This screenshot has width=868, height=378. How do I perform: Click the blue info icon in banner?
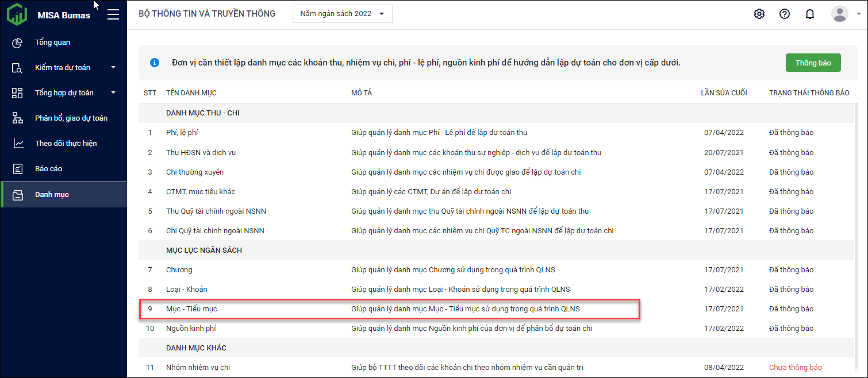coord(155,63)
